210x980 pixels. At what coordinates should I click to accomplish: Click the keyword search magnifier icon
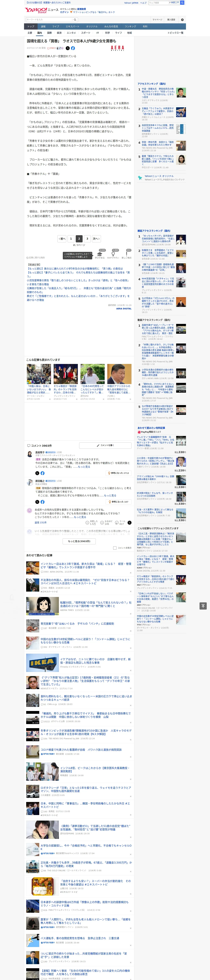(75, 19)
